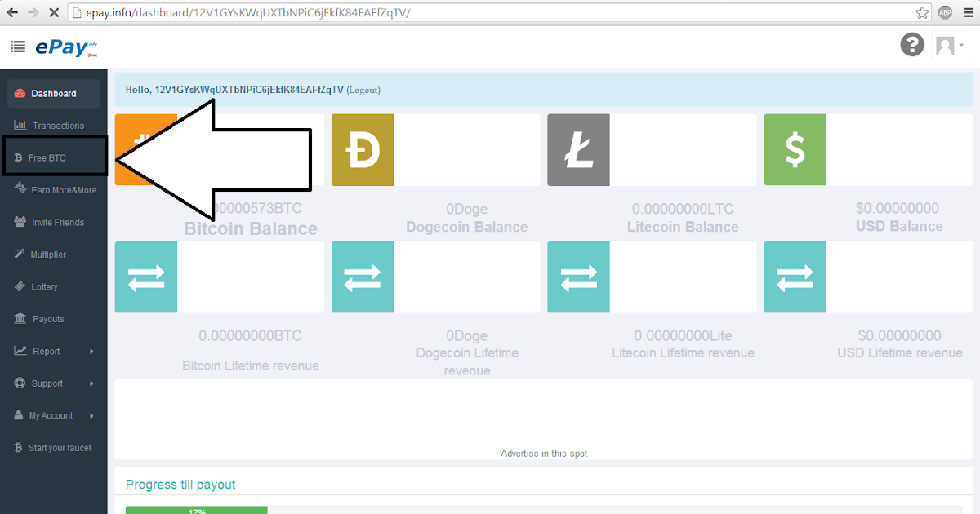The image size is (980, 514).
Task: Click the green payout progress bar
Action: [197, 511]
